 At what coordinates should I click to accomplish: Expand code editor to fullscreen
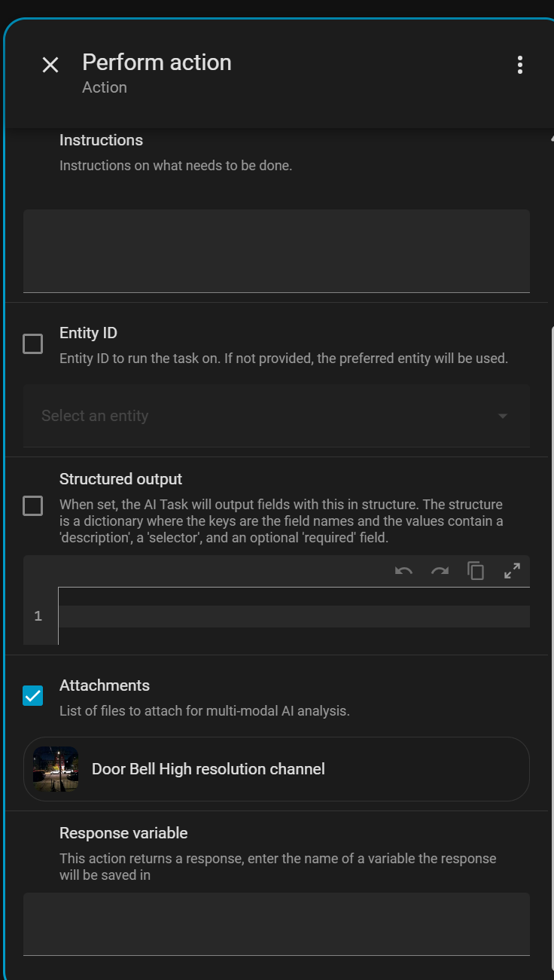(x=512, y=571)
